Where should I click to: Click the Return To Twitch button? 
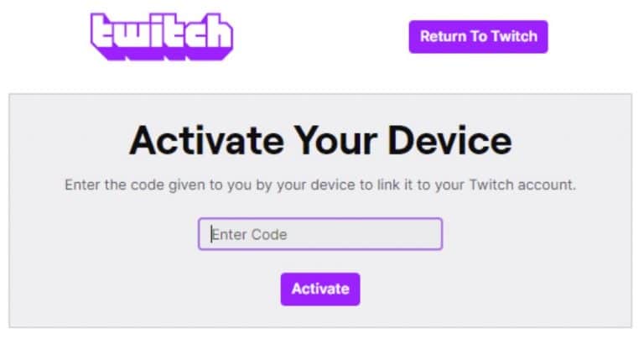478,37
